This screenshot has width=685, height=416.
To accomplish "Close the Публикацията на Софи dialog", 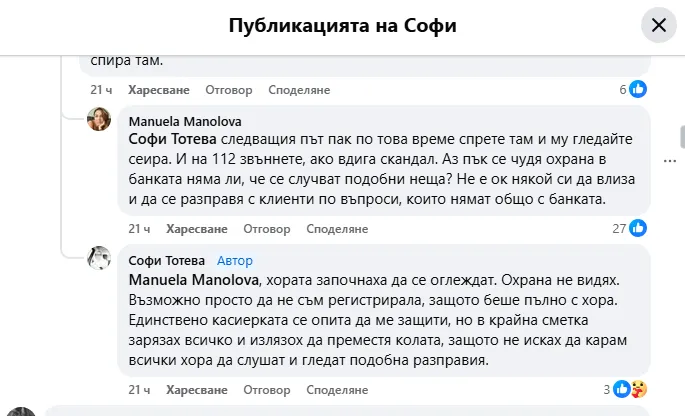I will 658,26.
